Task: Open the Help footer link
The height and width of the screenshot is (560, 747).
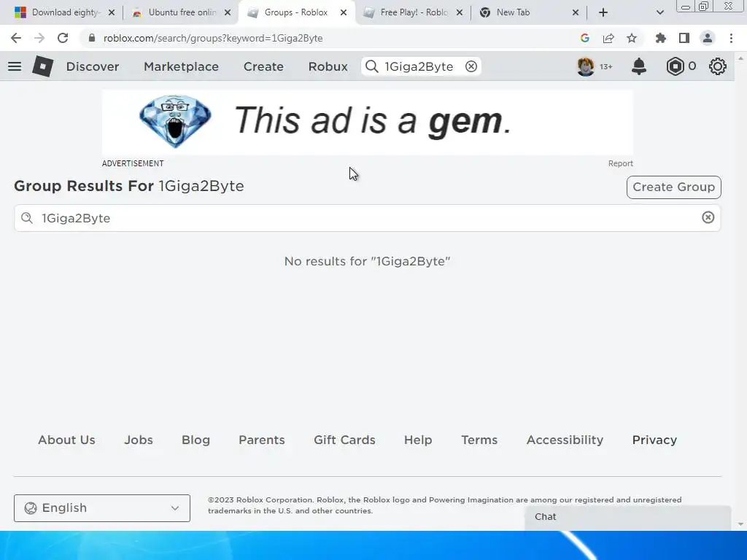Action: pyautogui.click(x=418, y=440)
